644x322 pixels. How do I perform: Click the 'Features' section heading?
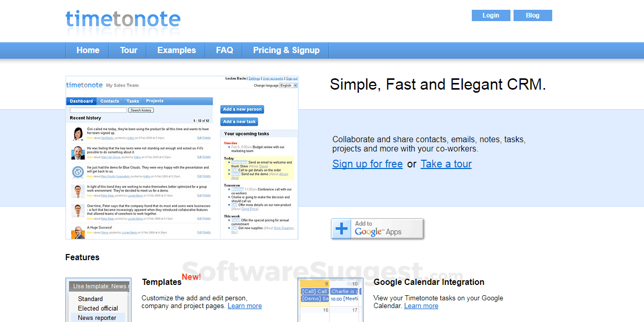click(82, 257)
